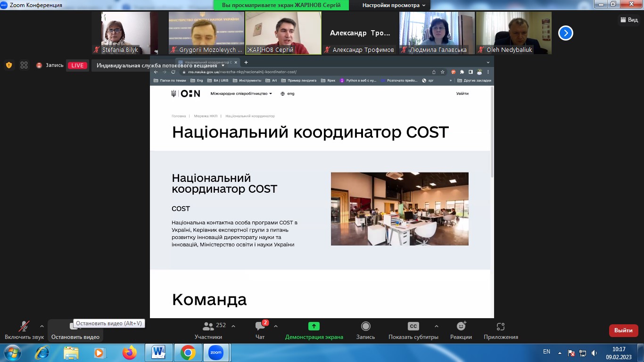Expand live streaming service dropdown arrow
This screenshot has width=644, height=362.
(223, 66)
